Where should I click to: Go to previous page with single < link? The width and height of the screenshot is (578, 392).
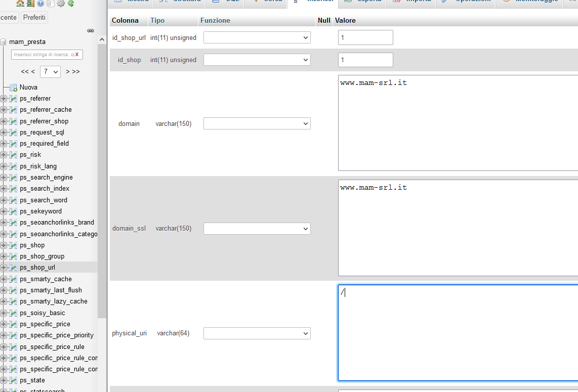coord(33,71)
